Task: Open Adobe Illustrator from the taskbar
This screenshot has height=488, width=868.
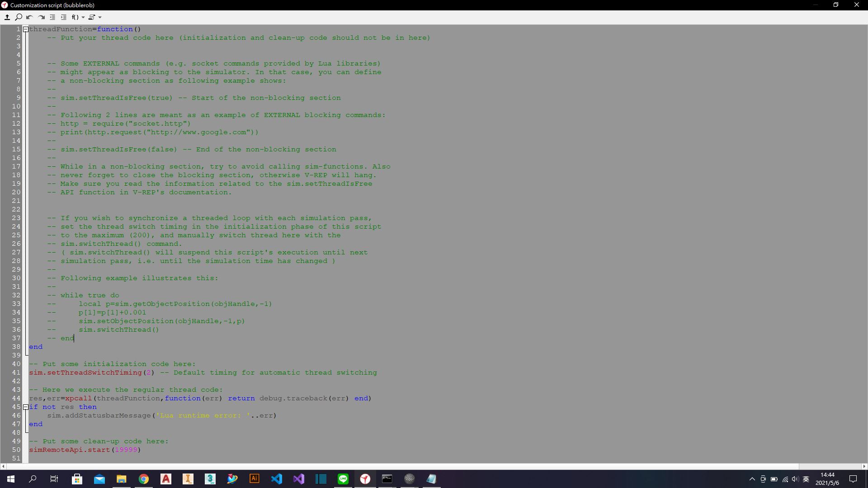Action: [255, 479]
